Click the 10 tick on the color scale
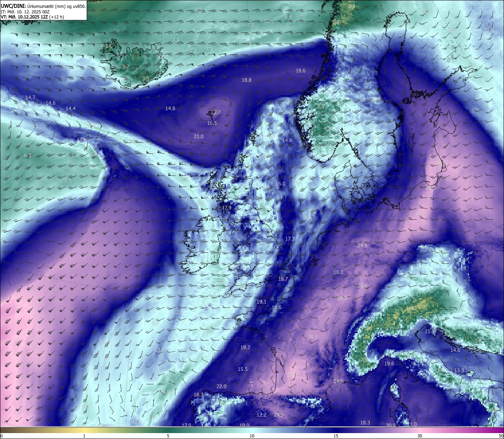 tap(252, 435)
